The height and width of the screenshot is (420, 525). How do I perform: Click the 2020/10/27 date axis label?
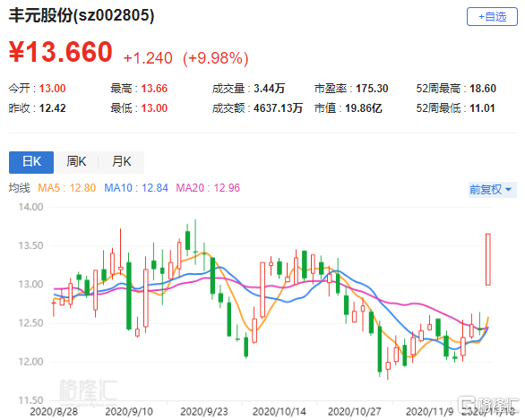[354, 412]
